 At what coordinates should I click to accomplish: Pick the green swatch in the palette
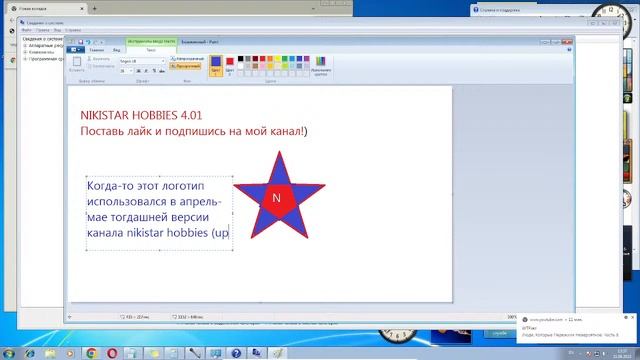(x=284, y=59)
